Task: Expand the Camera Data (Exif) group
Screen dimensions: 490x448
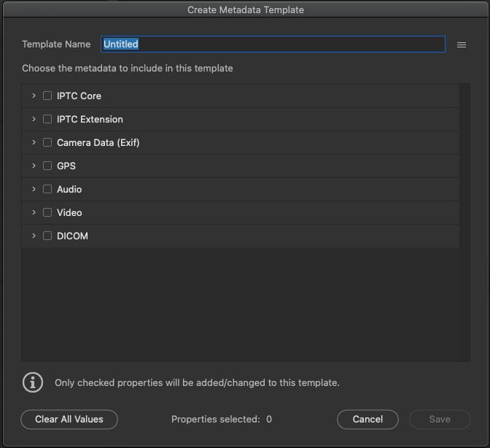Action: pos(34,142)
